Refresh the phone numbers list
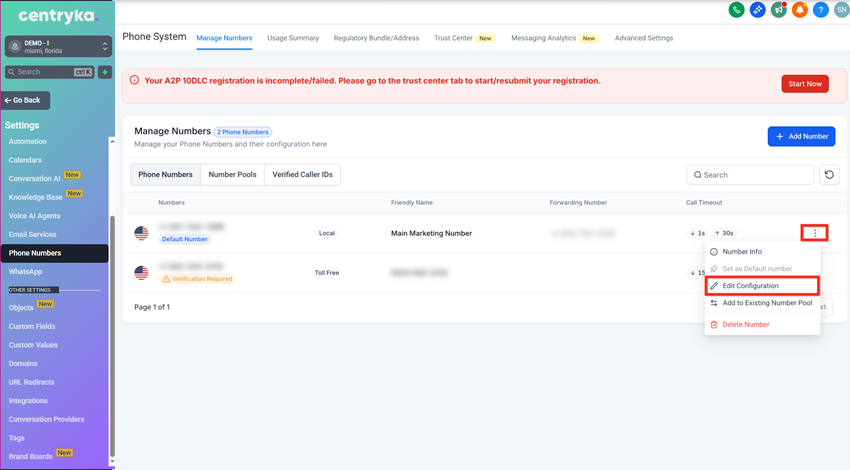This screenshot has height=470, width=850. point(829,175)
